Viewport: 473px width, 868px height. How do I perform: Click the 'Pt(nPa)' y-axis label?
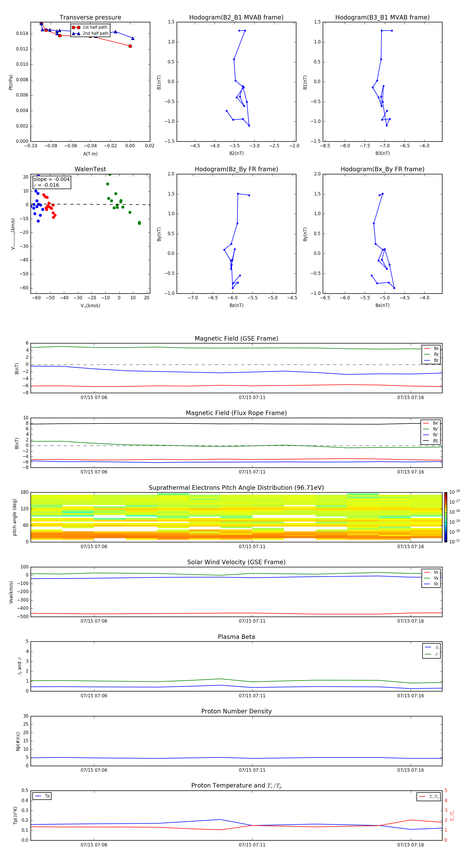pos(11,82)
